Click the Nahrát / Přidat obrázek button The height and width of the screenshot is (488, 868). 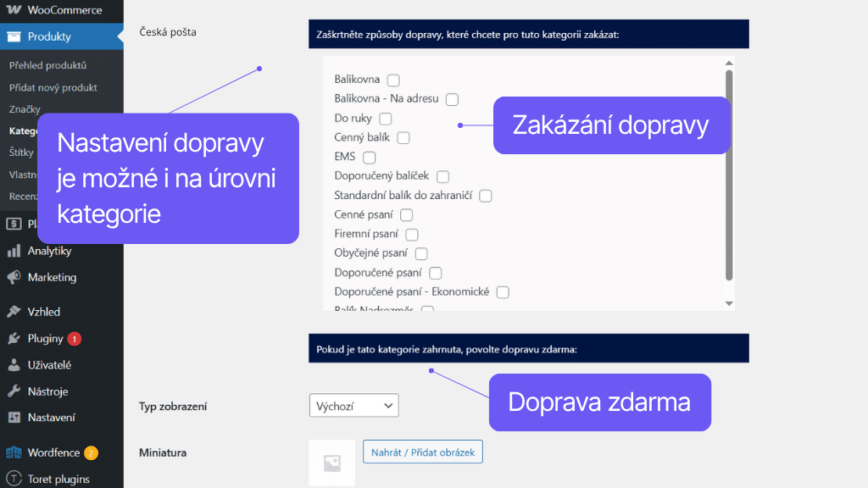click(422, 452)
